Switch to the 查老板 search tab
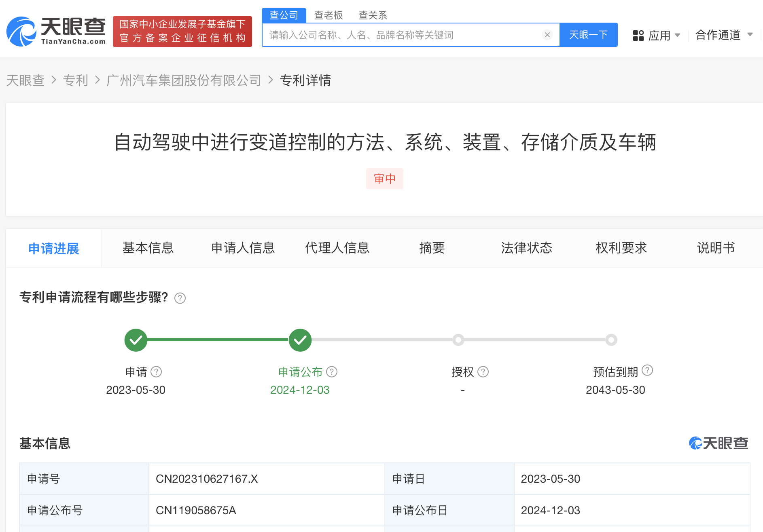Viewport: 763px width, 532px height. (x=328, y=15)
